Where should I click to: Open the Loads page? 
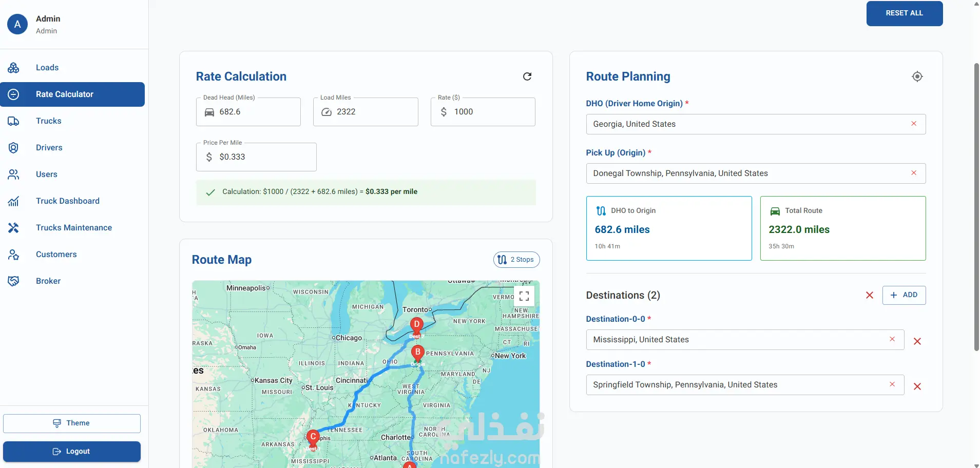(47, 68)
